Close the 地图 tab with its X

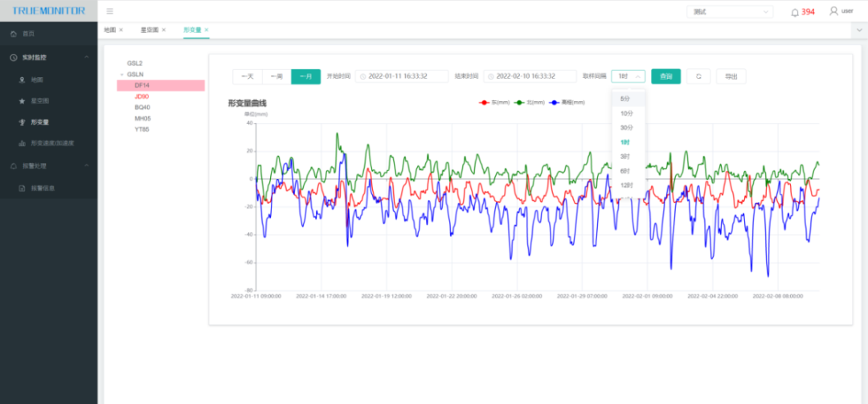click(x=121, y=30)
